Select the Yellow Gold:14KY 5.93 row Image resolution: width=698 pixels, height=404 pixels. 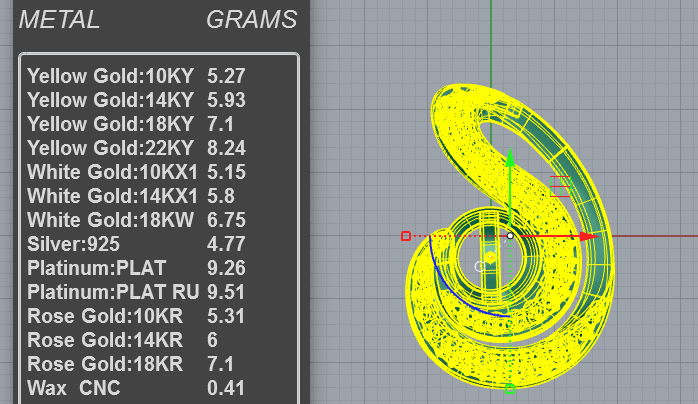pos(136,100)
